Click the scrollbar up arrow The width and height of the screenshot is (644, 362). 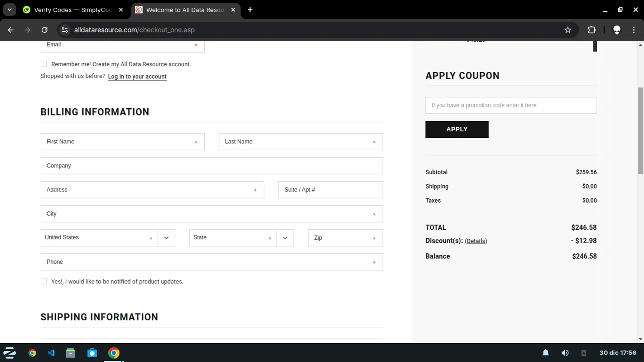click(641, 45)
